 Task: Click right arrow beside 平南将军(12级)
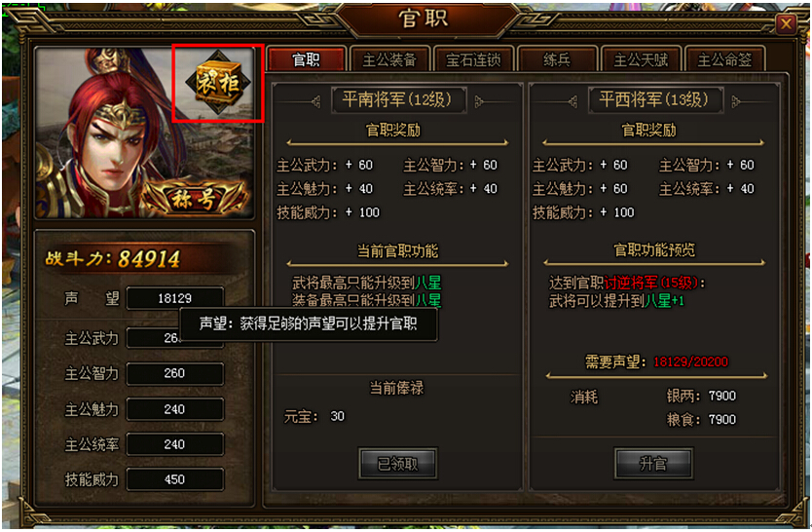pyautogui.click(x=480, y=101)
